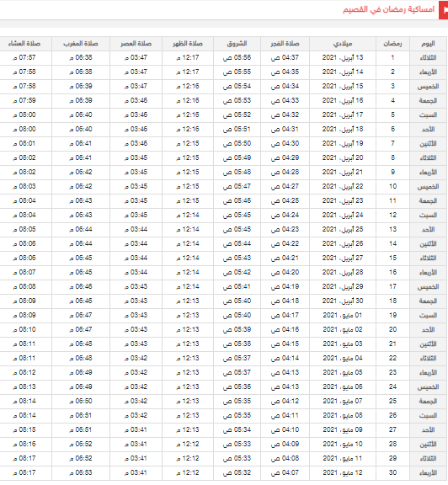The height and width of the screenshot is (485, 448).
Task: Open the امساكية رمضان في القصيم heading
Action: click(x=388, y=9)
